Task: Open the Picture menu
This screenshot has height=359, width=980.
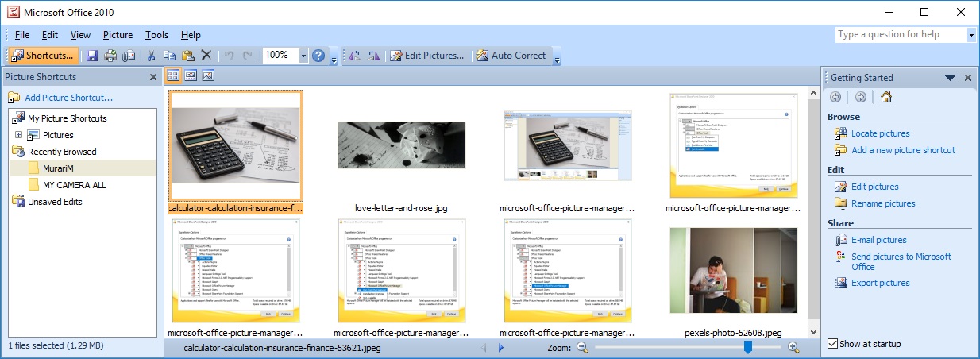Action: 118,35
